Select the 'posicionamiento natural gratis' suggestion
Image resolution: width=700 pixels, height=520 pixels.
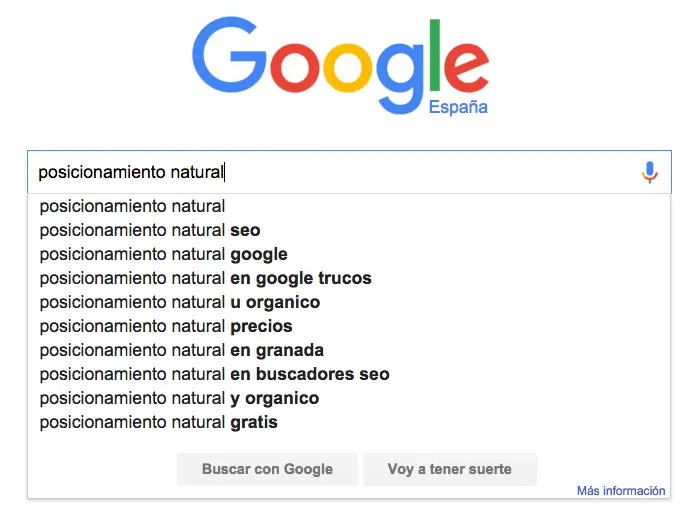(349, 422)
